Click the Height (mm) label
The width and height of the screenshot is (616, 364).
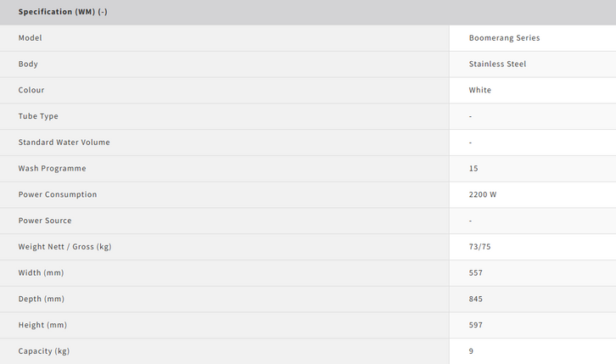tap(42, 325)
